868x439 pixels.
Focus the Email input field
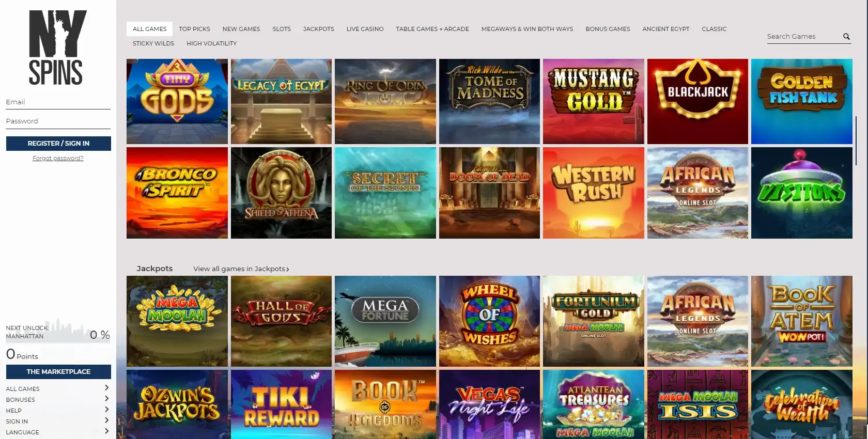tap(58, 102)
